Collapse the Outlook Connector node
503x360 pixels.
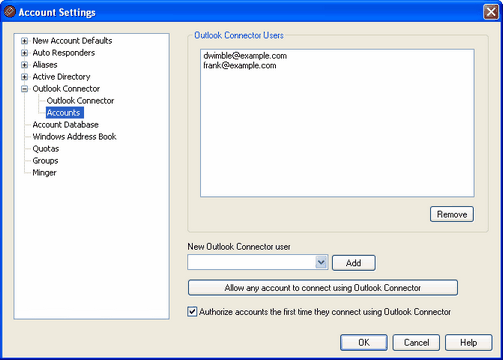(x=24, y=89)
